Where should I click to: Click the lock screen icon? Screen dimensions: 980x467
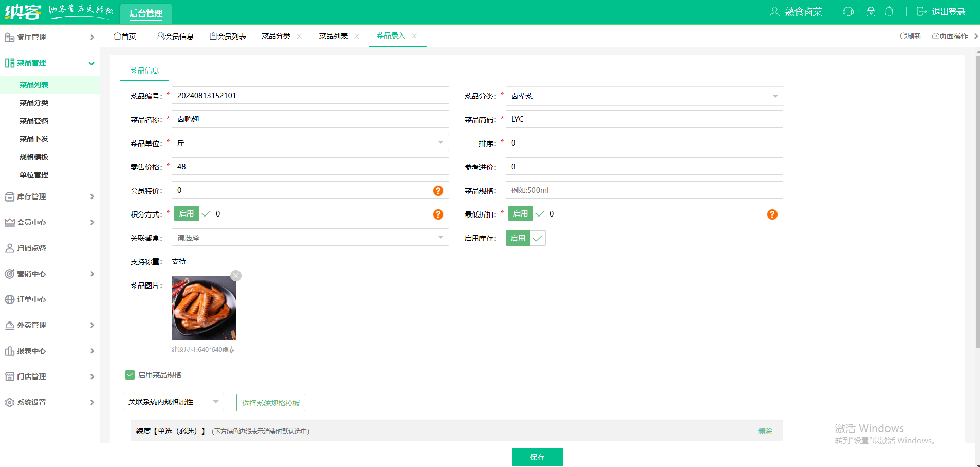click(x=871, y=12)
